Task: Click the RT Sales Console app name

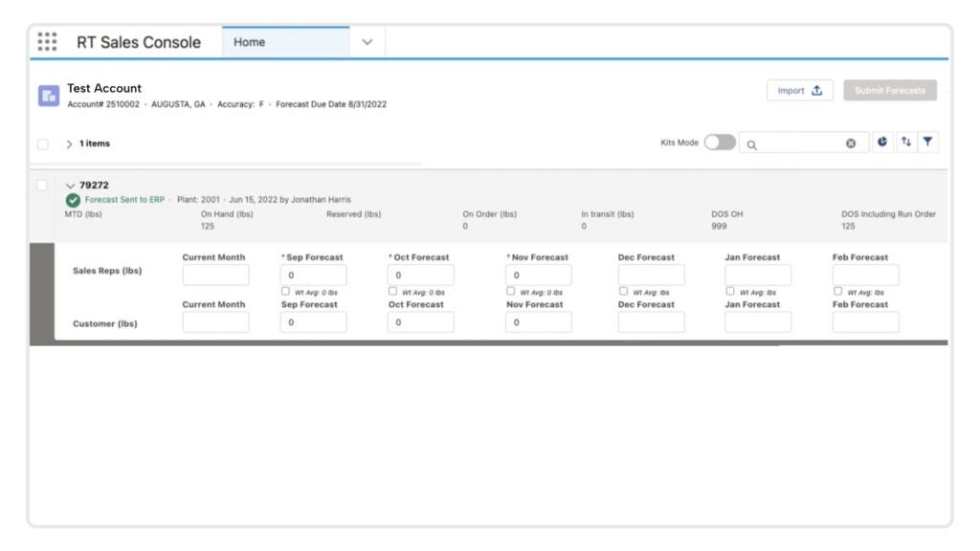Action: click(x=139, y=42)
